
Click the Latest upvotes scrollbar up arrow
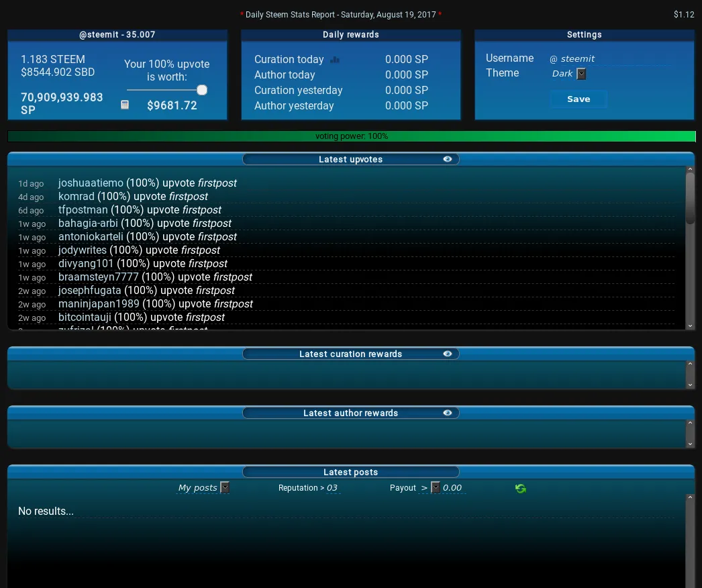[691, 169]
